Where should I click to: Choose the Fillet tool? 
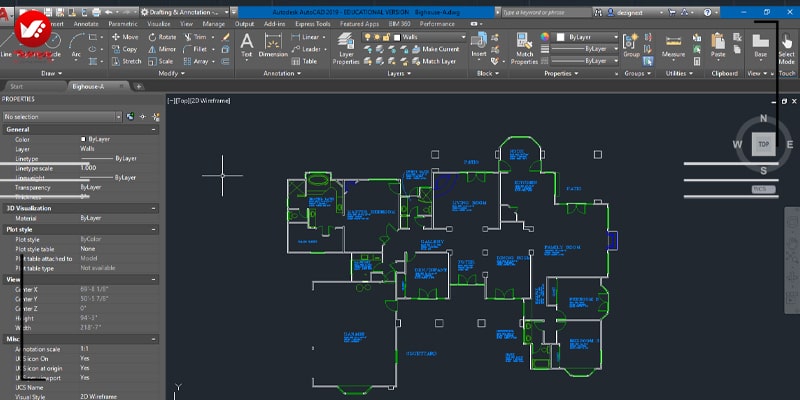(x=195, y=49)
